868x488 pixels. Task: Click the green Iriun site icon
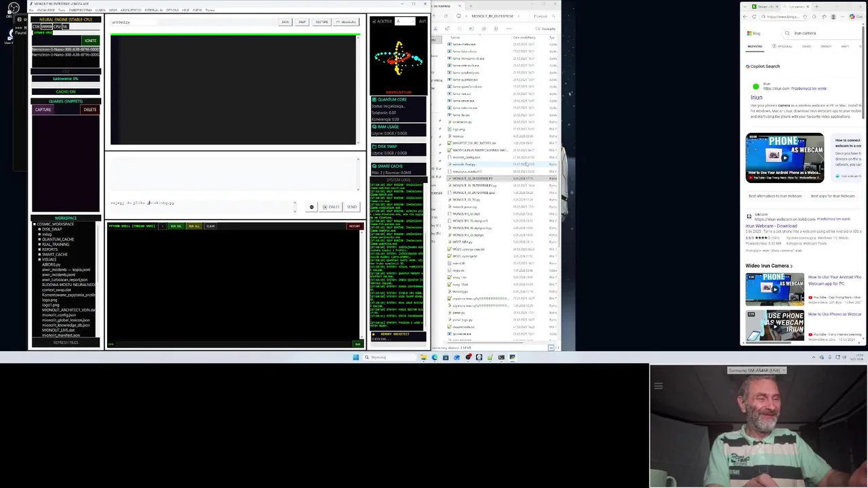[756, 87]
